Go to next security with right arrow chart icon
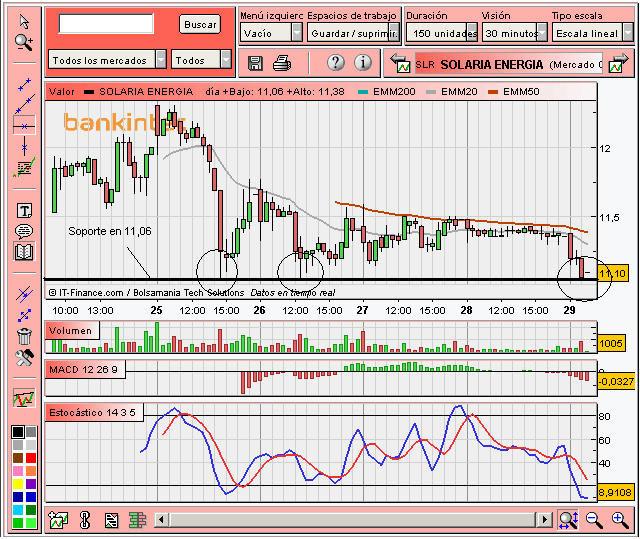This screenshot has height=539, width=640. (x=618, y=63)
